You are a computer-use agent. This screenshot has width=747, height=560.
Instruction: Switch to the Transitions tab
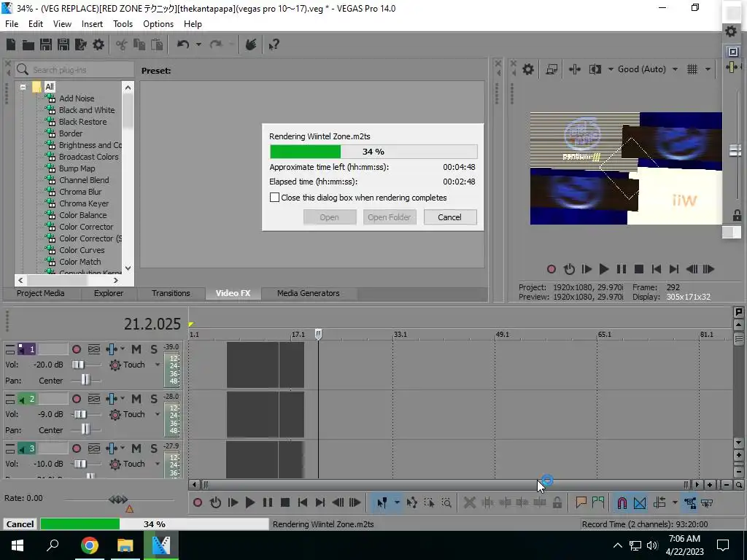pos(171,293)
